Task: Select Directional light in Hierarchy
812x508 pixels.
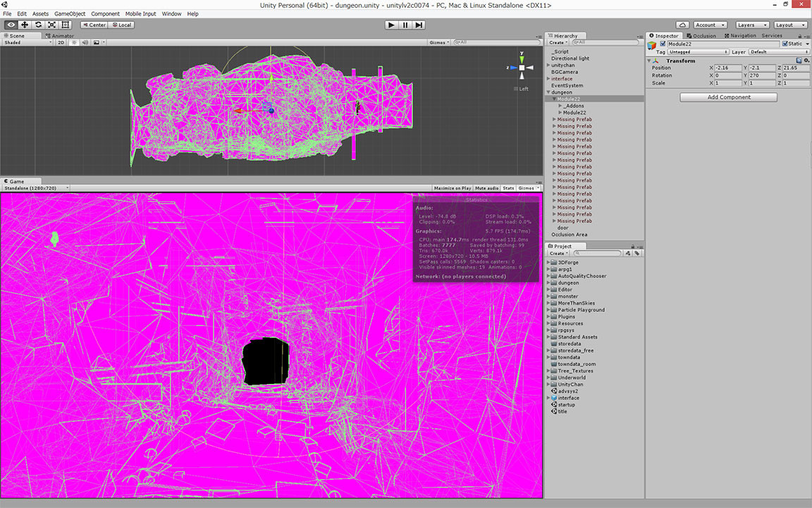Action: (x=570, y=59)
